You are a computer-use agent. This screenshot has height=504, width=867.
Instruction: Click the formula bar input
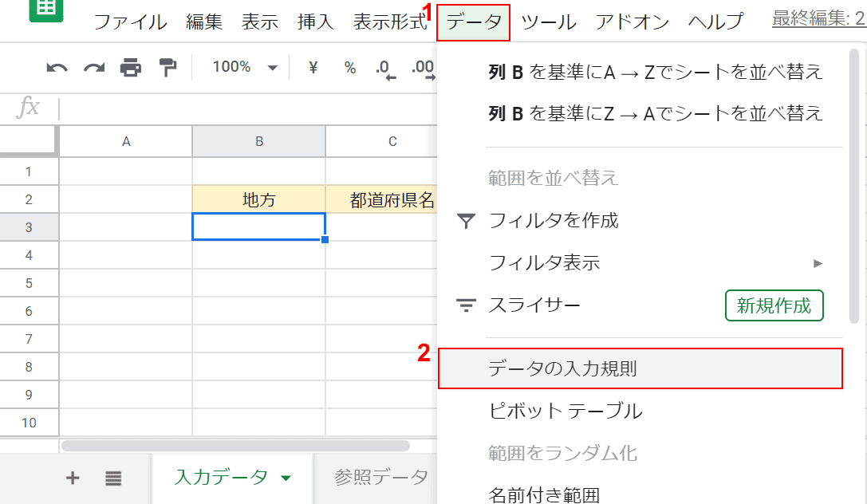[248, 108]
